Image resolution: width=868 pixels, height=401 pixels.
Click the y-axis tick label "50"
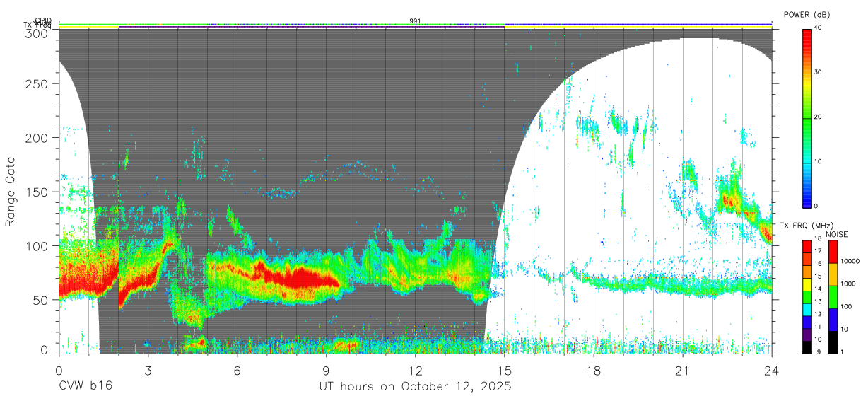coord(40,300)
